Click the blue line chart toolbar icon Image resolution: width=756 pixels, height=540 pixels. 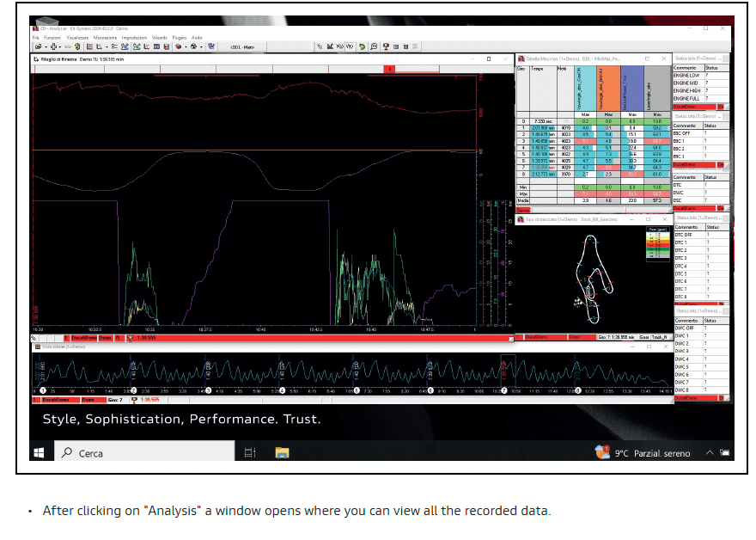[x=125, y=46]
